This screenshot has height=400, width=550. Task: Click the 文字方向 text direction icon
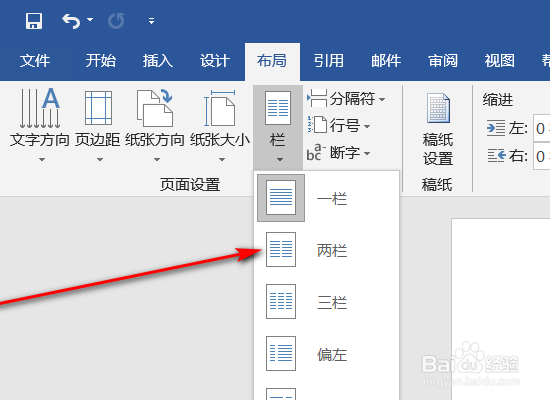[39, 108]
